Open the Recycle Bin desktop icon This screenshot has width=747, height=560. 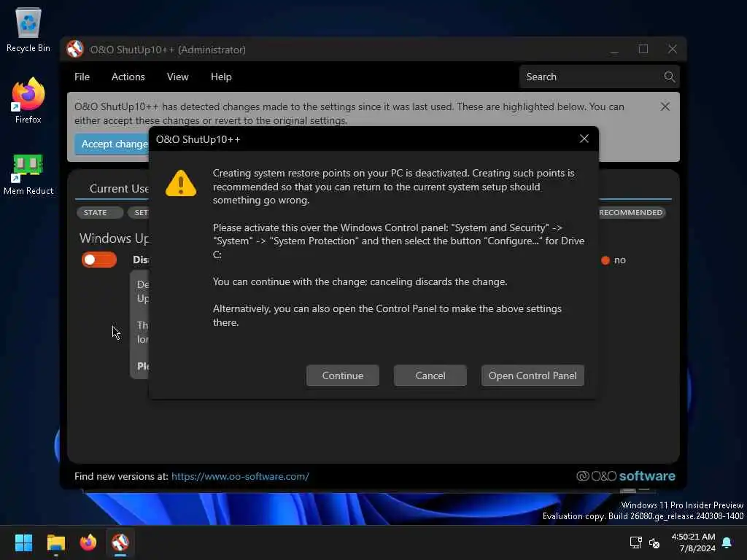28,30
